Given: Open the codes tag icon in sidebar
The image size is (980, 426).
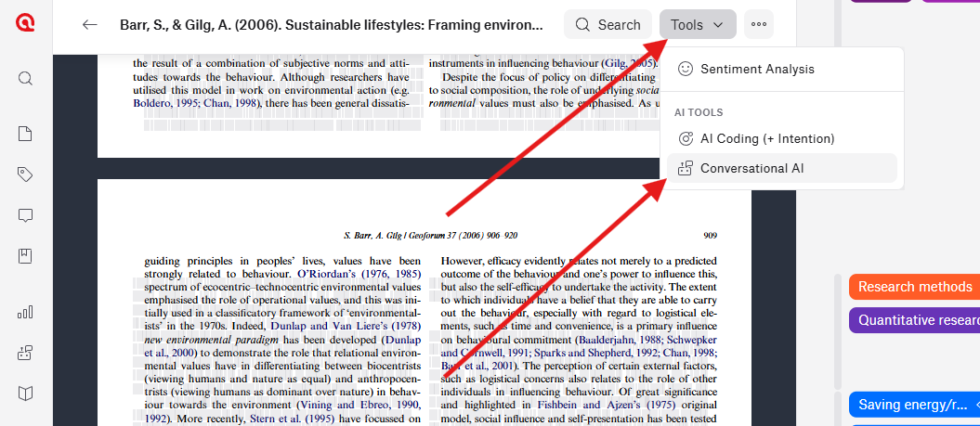Looking at the screenshot, I should 25,174.
